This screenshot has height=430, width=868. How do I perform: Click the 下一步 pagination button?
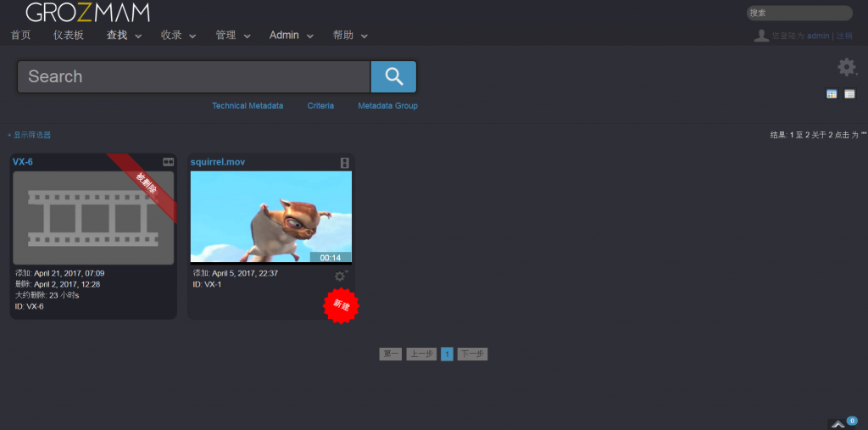coord(472,354)
